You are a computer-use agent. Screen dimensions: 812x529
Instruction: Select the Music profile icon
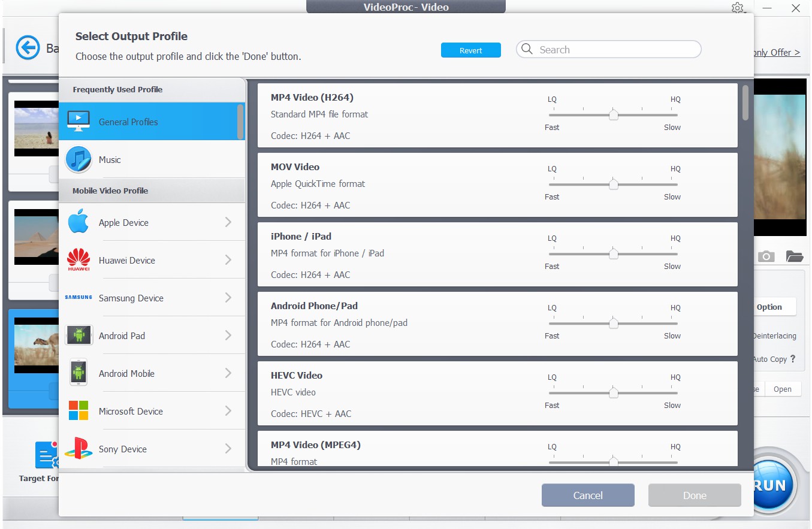click(x=79, y=159)
